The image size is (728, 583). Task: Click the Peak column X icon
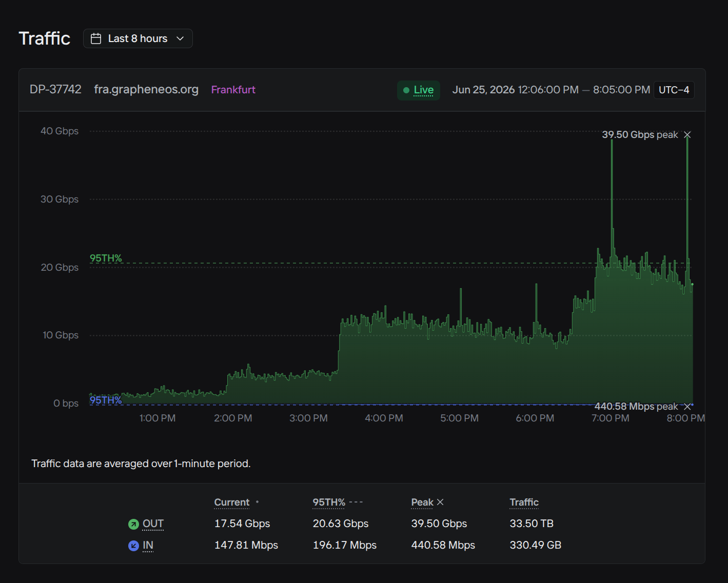pos(440,502)
